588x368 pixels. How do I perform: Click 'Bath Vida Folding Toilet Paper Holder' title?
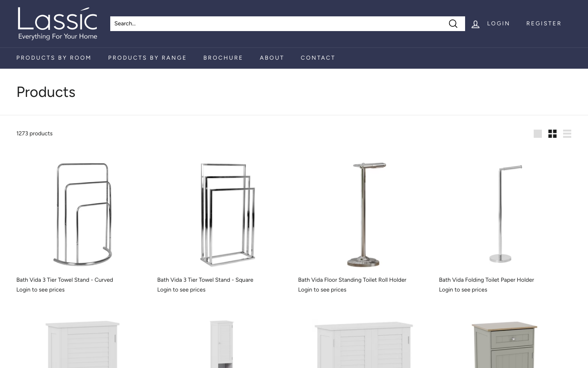click(x=486, y=280)
